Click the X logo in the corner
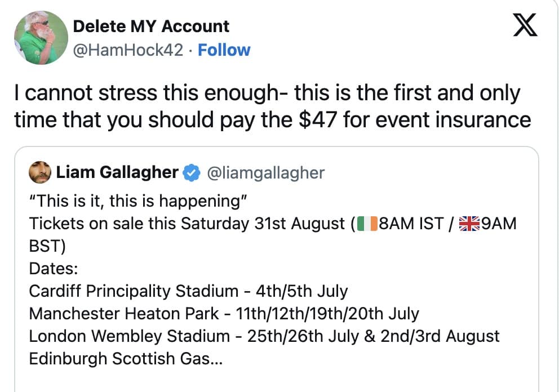This screenshot has width=559, height=392. [525, 26]
